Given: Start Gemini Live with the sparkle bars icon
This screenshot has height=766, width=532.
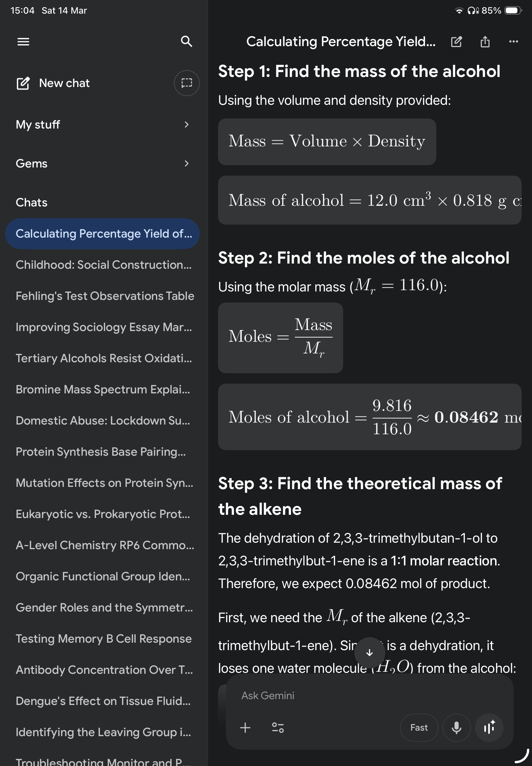Looking at the screenshot, I should click(x=489, y=727).
